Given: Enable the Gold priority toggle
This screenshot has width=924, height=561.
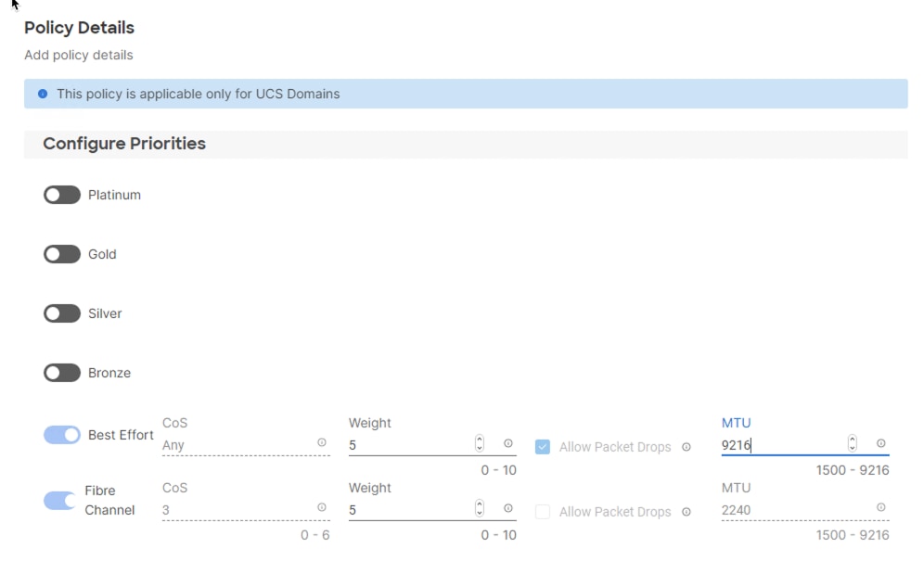Looking at the screenshot, I should 61,254.
